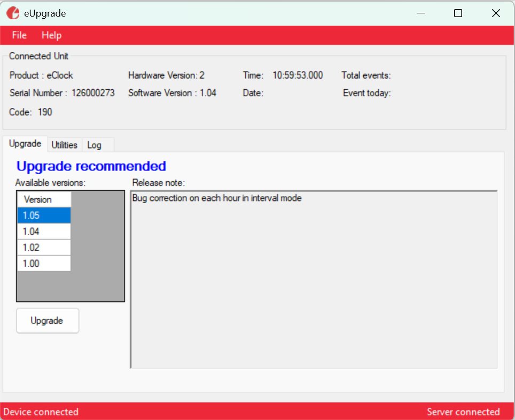Minimize the eUpgrade window
The image size is (515, 420).
tap(421, 13)
